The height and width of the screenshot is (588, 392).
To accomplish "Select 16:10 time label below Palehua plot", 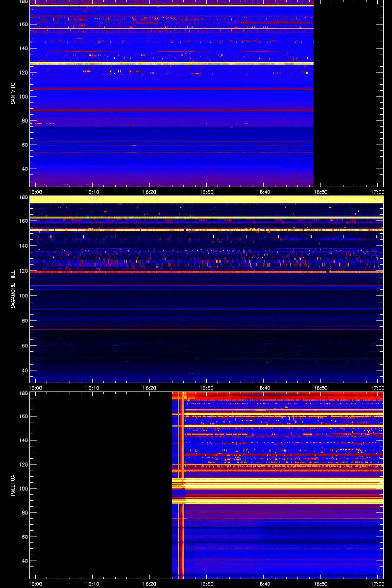I will [x=93, y=584].
